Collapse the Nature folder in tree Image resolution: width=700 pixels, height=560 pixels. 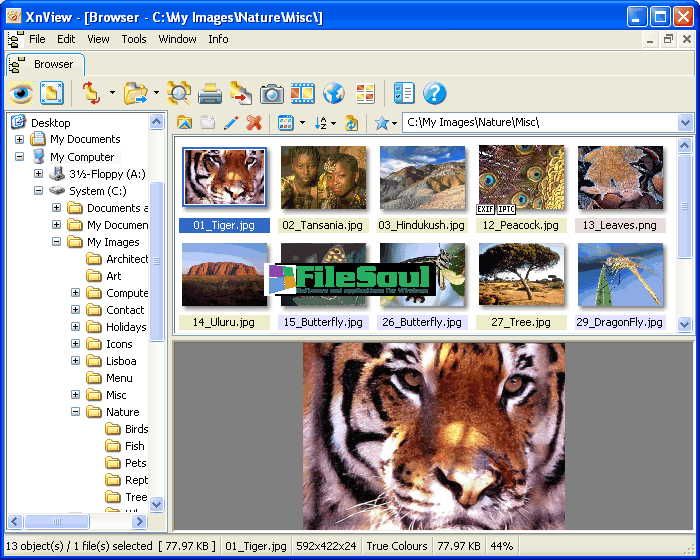76,412
